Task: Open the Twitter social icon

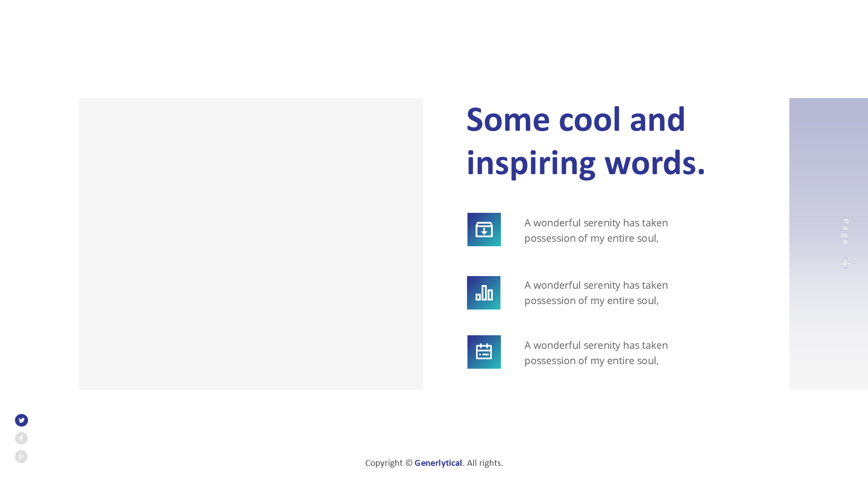Action: pyautogui.click(x=21, y=420)
